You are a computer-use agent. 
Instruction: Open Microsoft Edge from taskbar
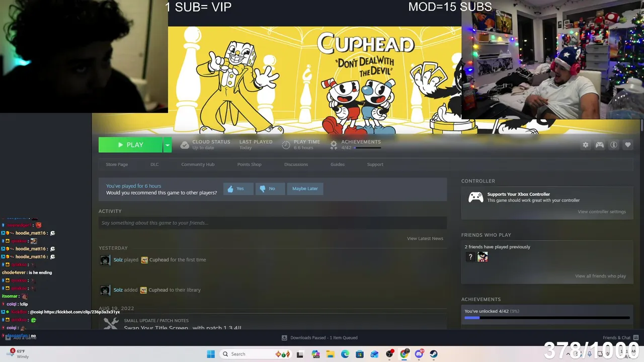pos(345,354)
